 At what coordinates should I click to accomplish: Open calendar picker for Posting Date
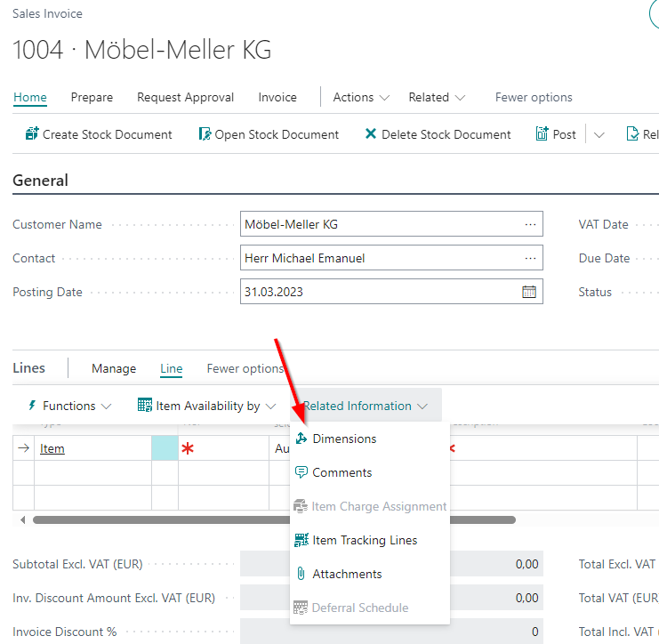point(528,292)
